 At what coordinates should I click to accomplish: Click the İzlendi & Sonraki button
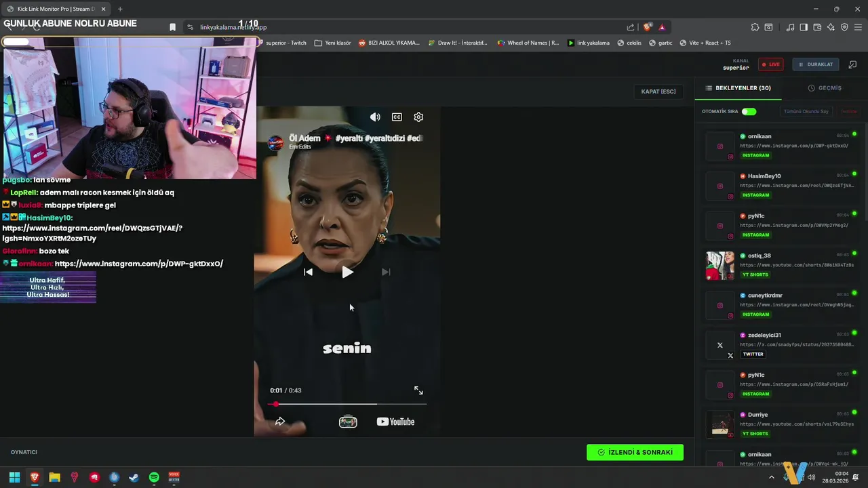(635, 452)
